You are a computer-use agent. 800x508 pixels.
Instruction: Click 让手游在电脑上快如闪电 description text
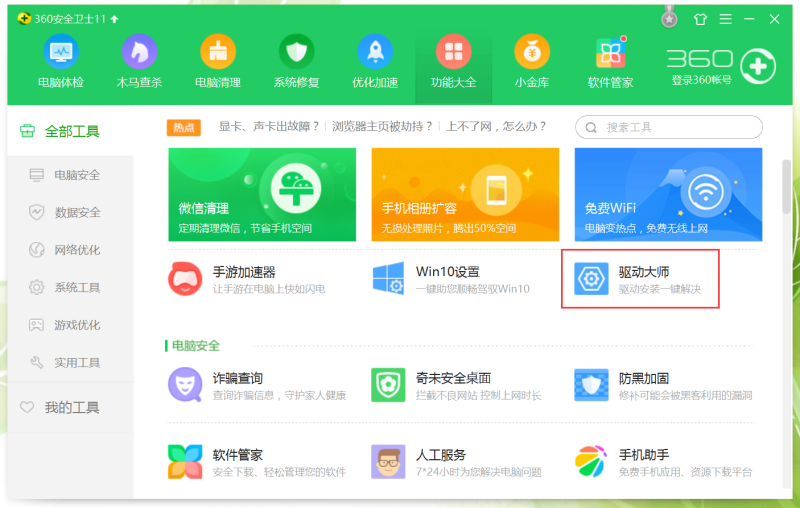(x=269, y=289)
